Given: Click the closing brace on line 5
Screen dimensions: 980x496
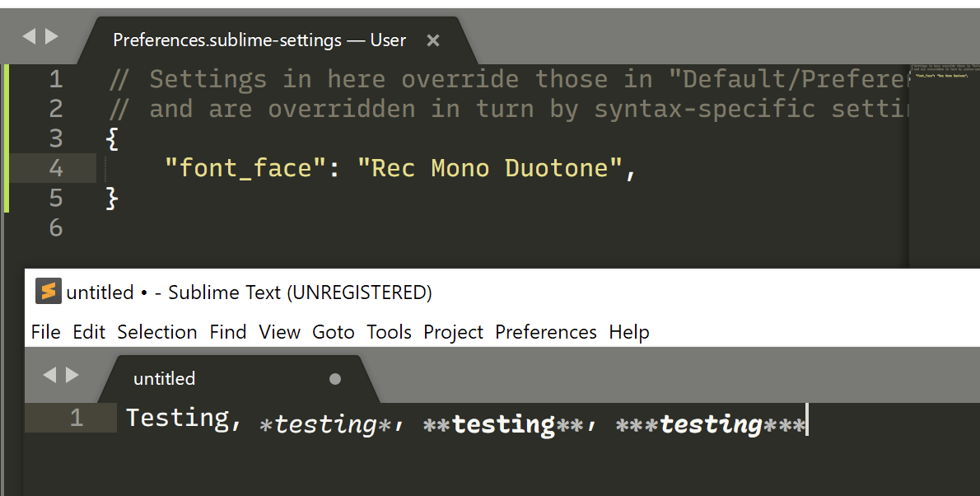Looking at the screenshot, I should 113,199.
